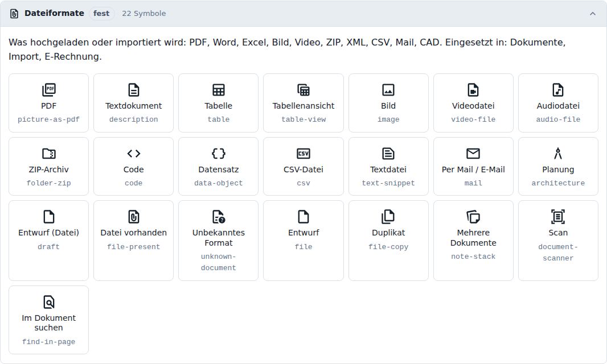Open the Mehrere Dokumente note-stack card

click(x=473, y=240)
